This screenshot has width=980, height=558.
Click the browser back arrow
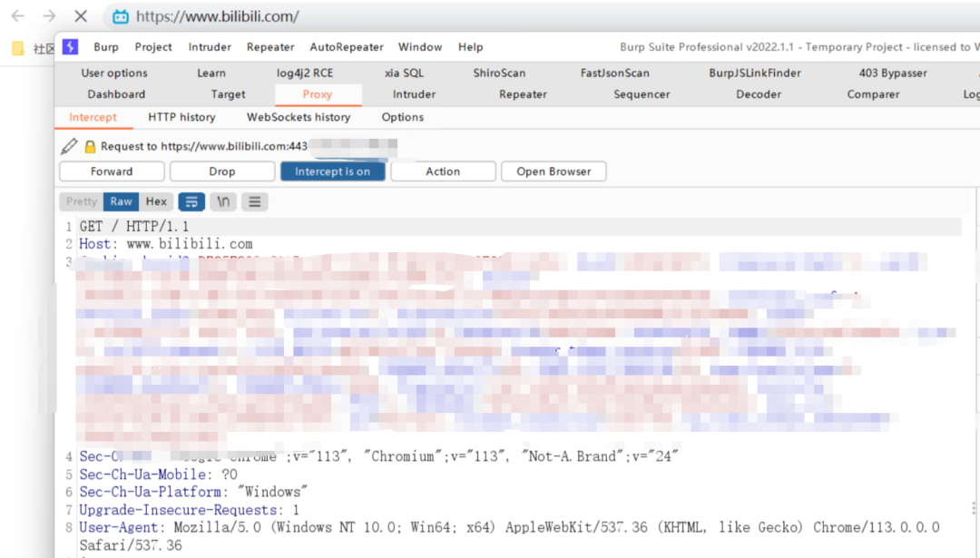[x=17, y=15]
